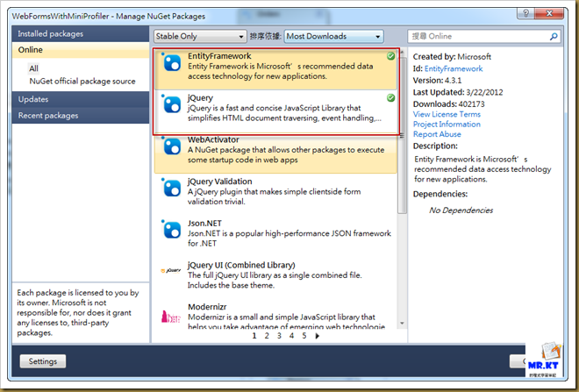Click the Modernizr package logo
579x392 pixels.
pyautogui.click(x=171, y=317)
